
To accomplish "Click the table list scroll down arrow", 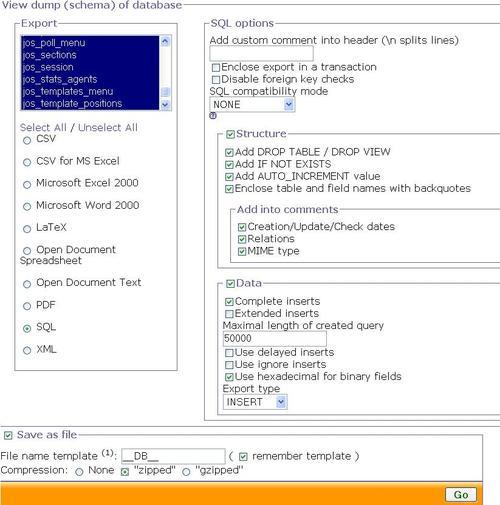I will [x=165, y=105].
